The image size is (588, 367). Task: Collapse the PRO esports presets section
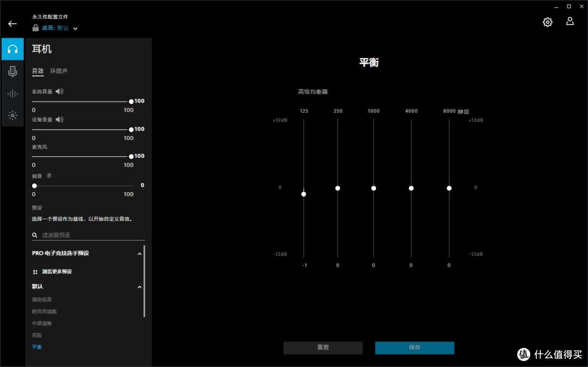[x=139, y=254]
